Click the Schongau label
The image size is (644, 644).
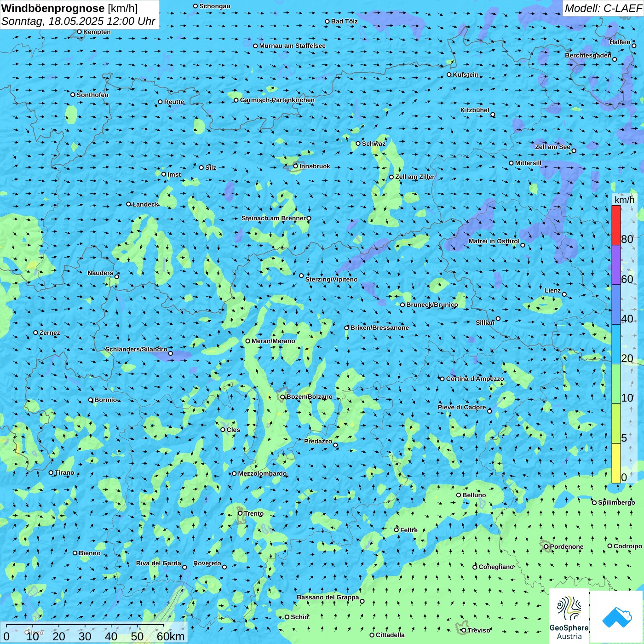click(214, 6)
